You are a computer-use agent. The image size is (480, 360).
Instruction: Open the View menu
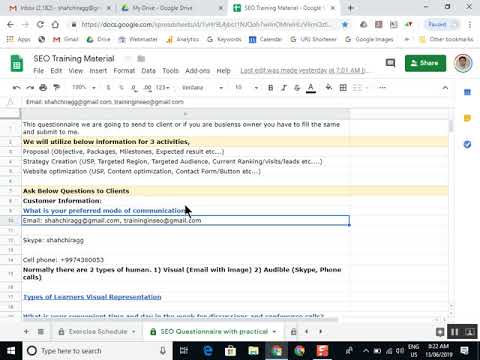tap(76, 71)
